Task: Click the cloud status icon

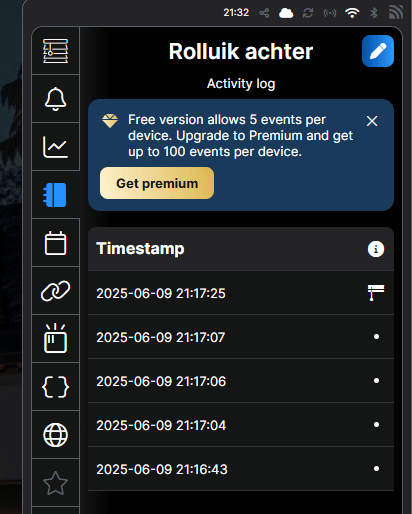Action: [x=286, y=13]
